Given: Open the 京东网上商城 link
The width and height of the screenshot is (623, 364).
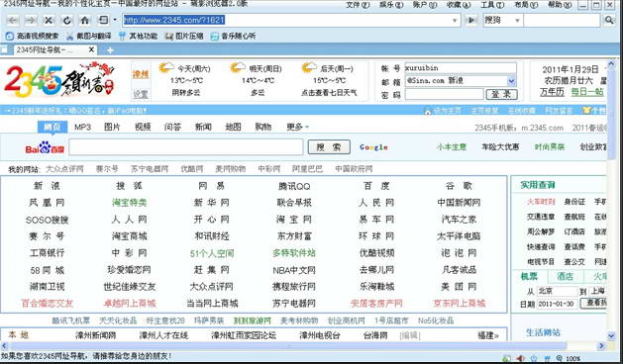Looking at the screenshot, I should click(459, 304).
